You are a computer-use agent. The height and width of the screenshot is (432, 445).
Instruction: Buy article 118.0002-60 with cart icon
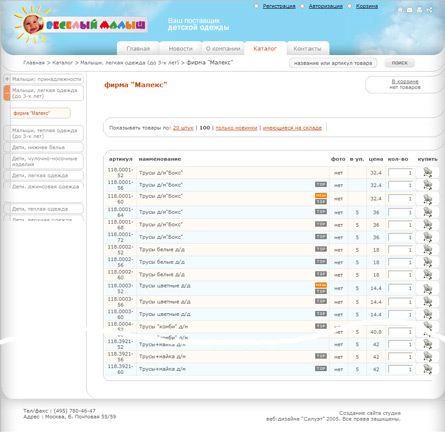(x=427, y=275)
